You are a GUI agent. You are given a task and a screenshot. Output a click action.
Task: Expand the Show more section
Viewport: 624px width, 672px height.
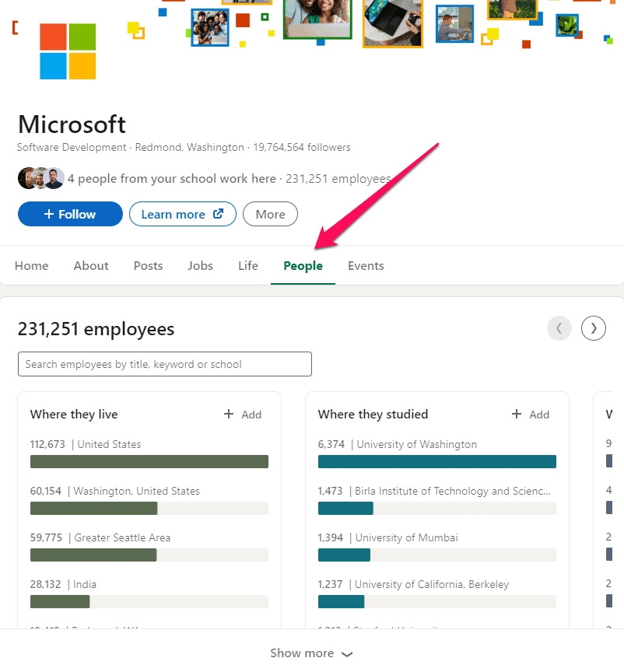[x=312, y=653]
